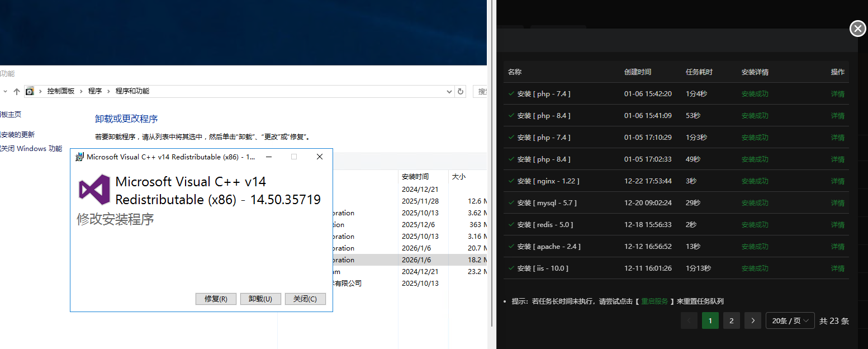Click the previous page arrow in pagination
The height and width of the screenshot is (349, 868).
point(689,320)
